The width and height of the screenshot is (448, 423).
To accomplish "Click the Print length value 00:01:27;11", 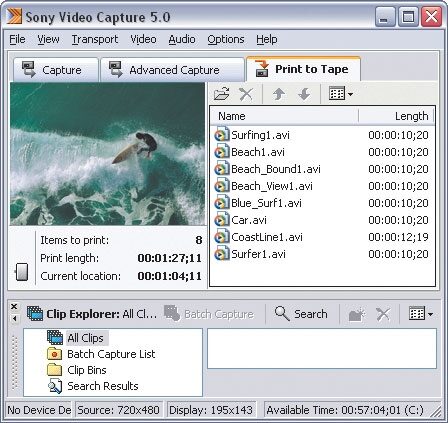I will pyautogui.click(x=169, y=258).
